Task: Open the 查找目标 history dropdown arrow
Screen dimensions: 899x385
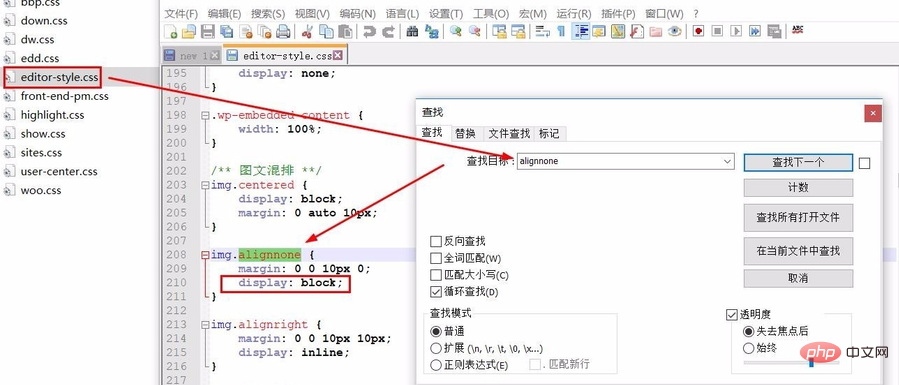Action: click(728, 162)
